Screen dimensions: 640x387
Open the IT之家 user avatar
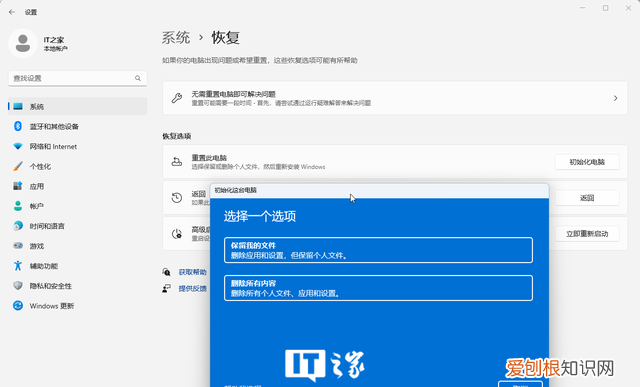tap(23, 43)
